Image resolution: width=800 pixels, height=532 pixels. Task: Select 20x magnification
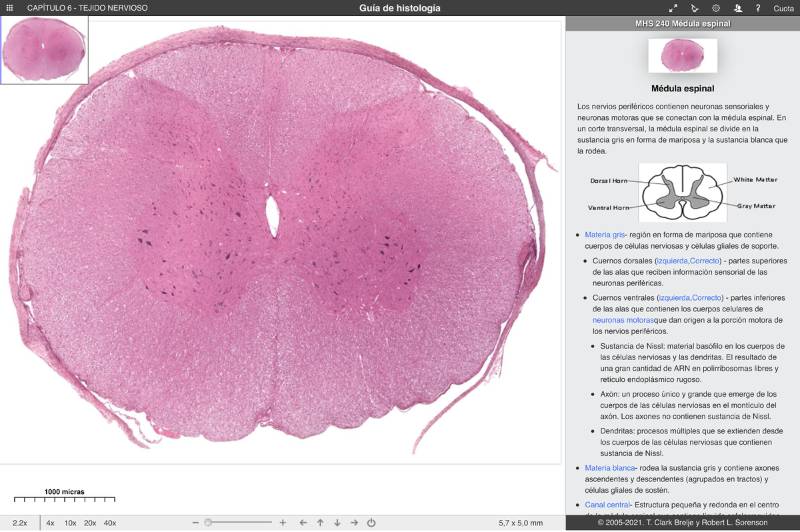[x=90, y=523]
